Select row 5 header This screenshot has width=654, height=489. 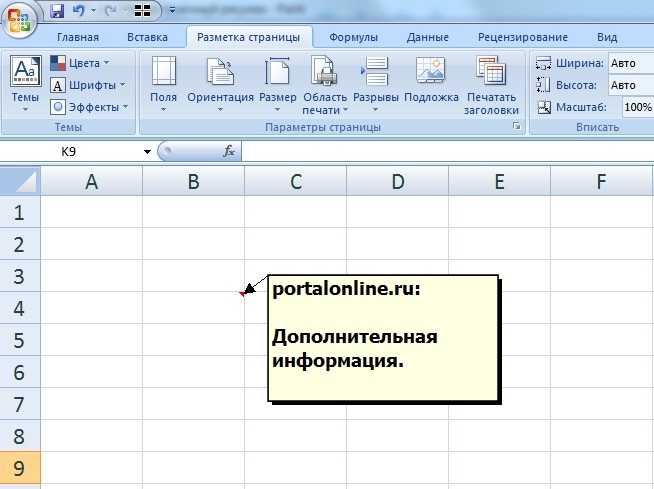[x=20, y=340]
